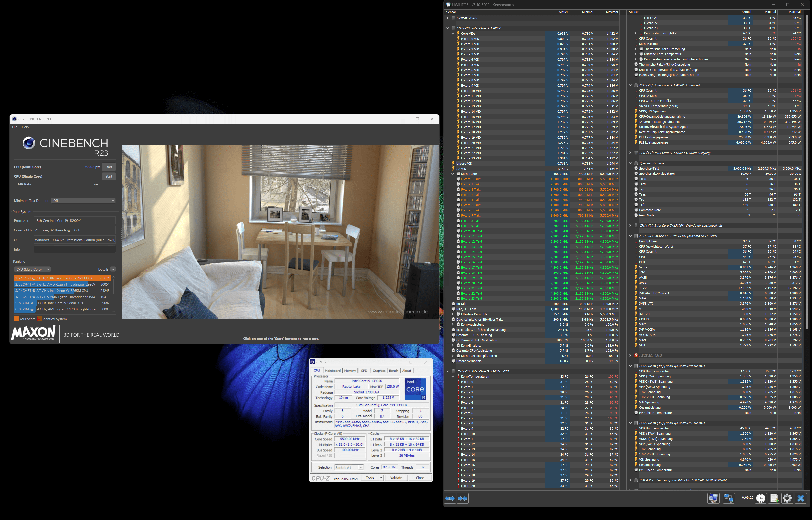Screen dimensions: 812x520
Task: Collapse the Speicher-Timings sensor group
Action: (x=630, y=163)
